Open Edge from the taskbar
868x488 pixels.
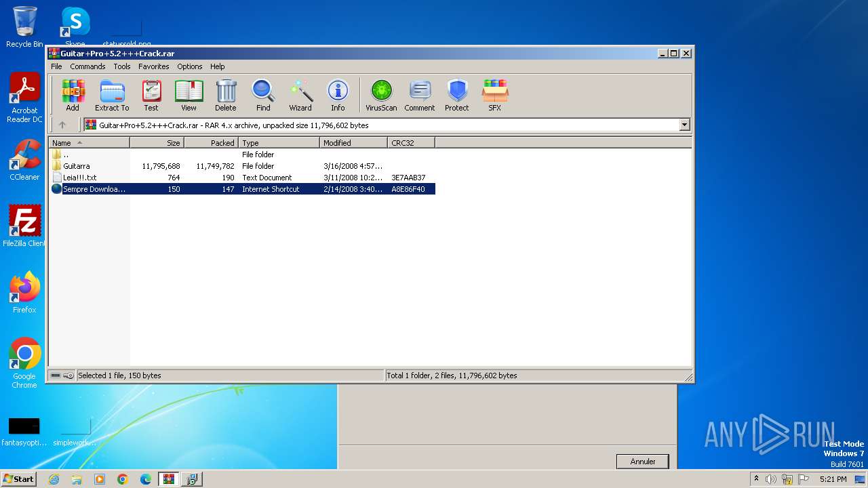click(146, 479)
